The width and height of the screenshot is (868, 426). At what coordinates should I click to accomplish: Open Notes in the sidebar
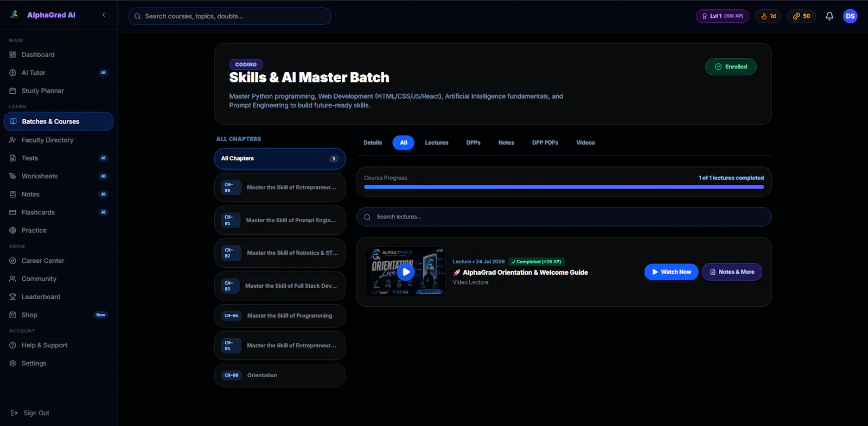(59, 194)
